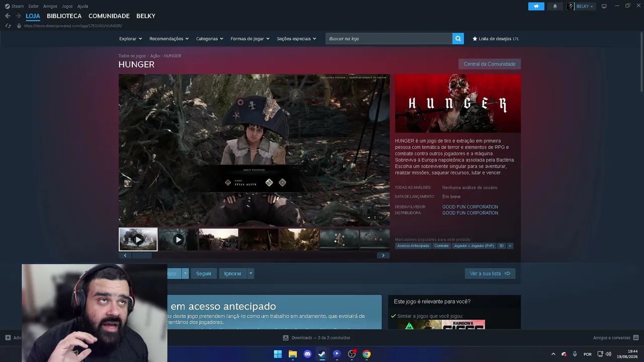Viewport: 644px width, 362px height.
Task: Play the first HUNGER trailer thumbnail
Action: (138, 239)
